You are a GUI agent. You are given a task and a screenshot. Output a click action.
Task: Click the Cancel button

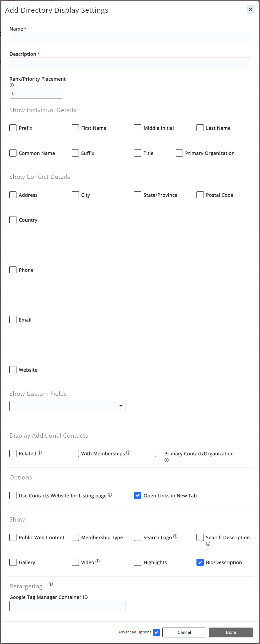[x=184, y=632]
